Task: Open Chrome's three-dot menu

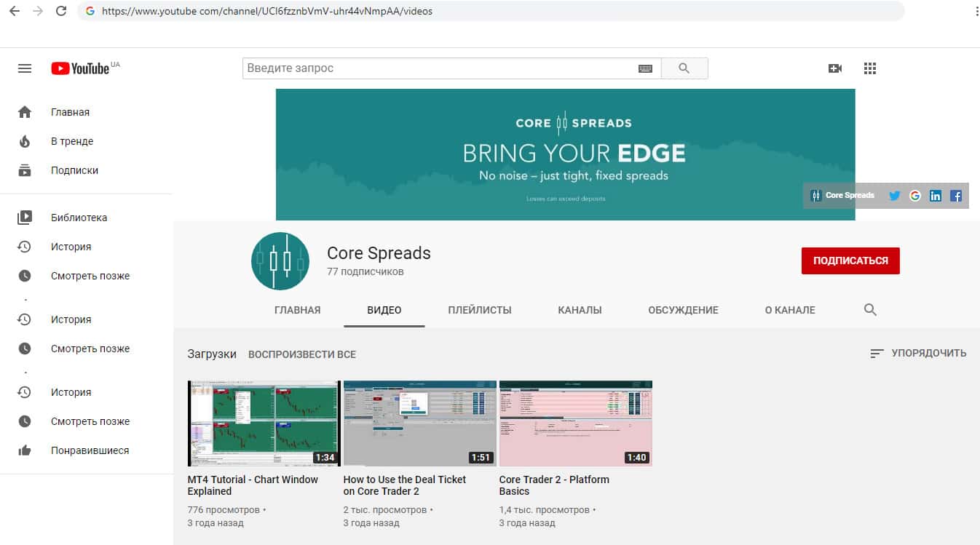Action: [976, 12]
